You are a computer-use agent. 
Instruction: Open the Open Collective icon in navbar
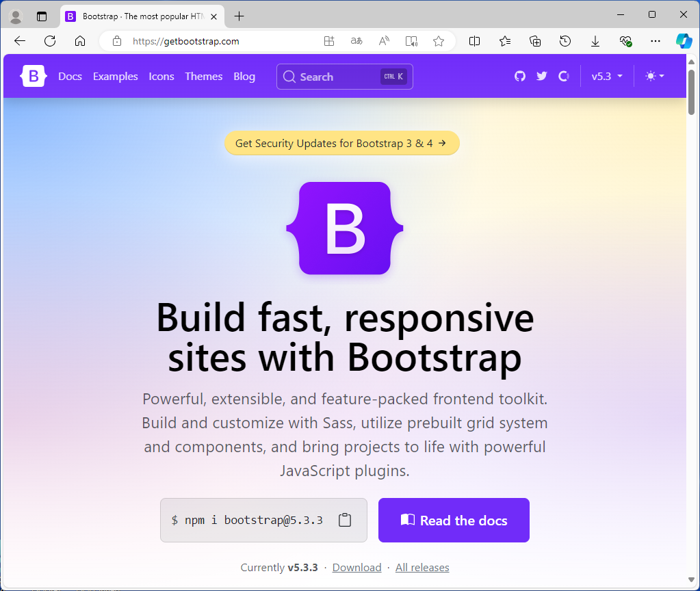[x=564, y=77]
